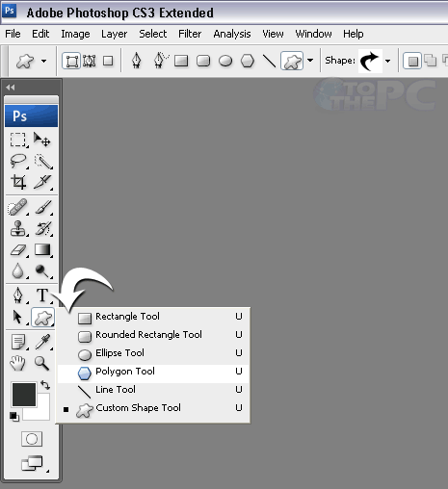The height and width of the screenshot is (489, 448).
Task: Open tool preset picker dropdown arrow
Action: [43, 61]
